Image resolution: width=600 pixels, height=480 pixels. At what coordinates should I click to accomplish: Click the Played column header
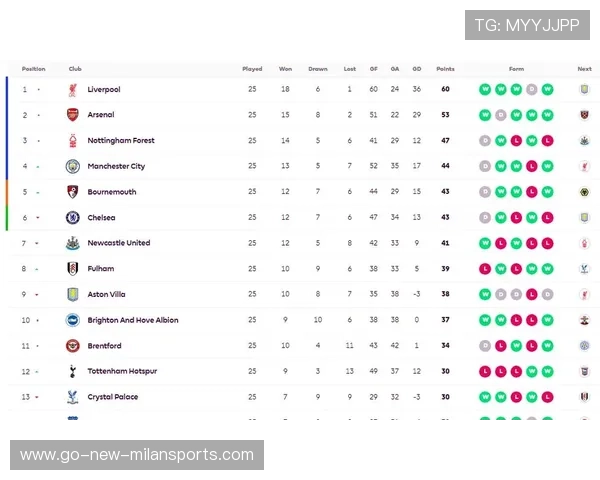click(252, 69)
